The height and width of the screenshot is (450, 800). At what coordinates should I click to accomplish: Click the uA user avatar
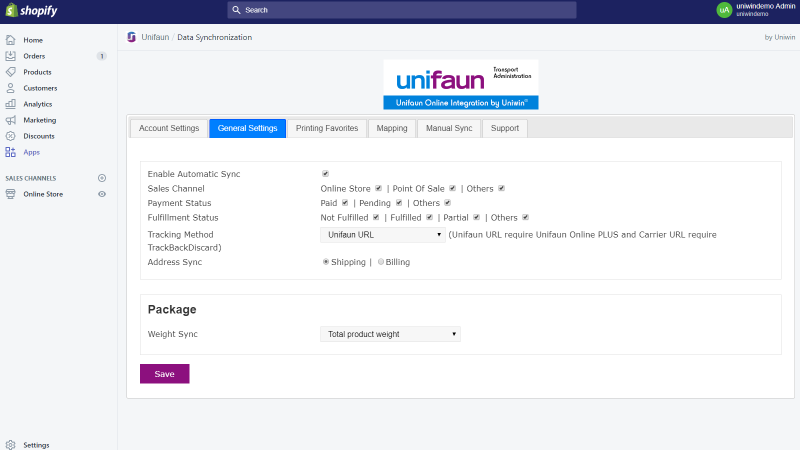pos(724,10)
